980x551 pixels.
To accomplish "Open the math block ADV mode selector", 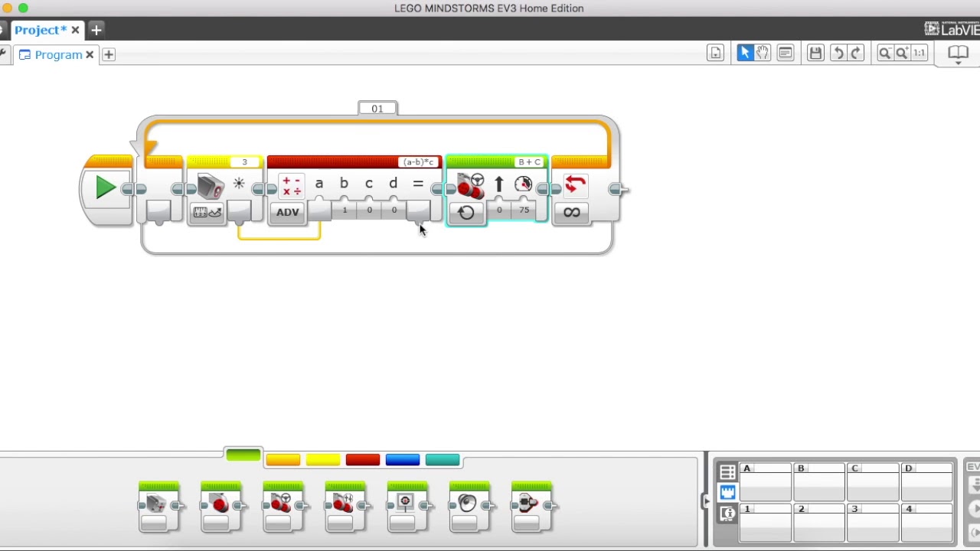I will (288, 213).
